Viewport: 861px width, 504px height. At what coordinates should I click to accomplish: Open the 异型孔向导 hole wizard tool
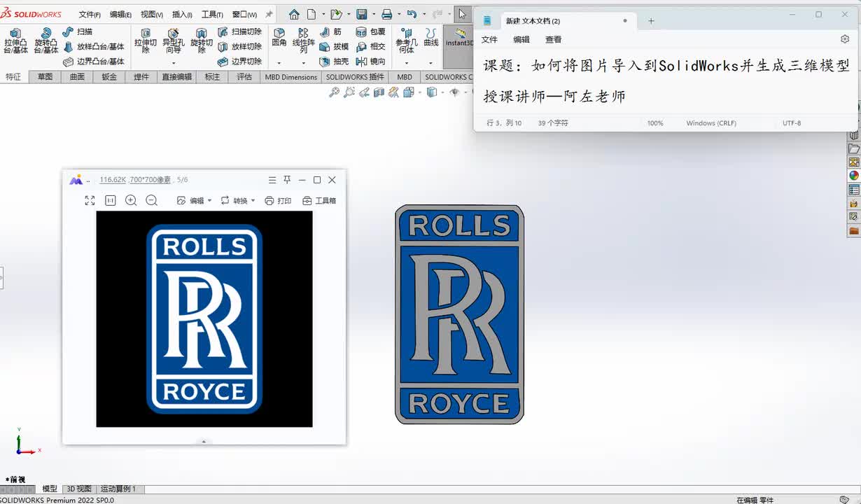pos(174,41)
